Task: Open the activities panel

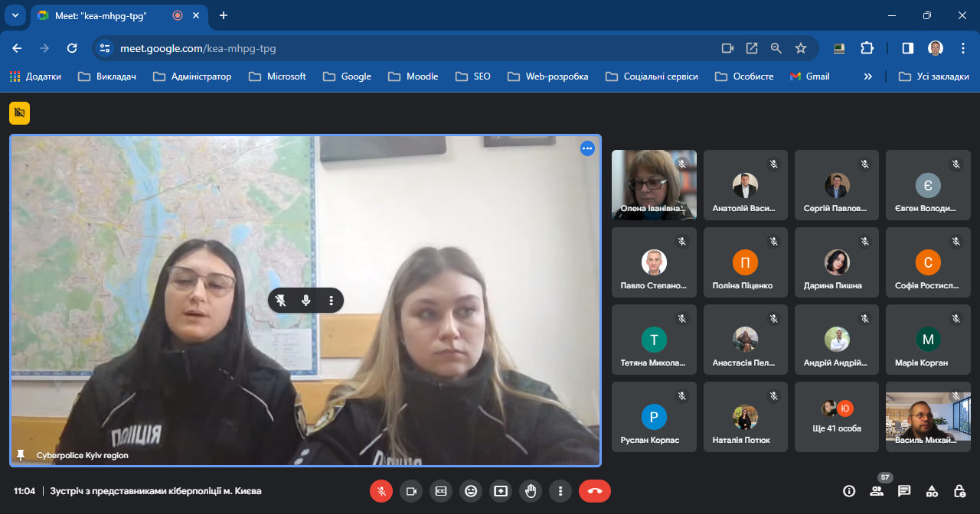Action: click(932, 491)
